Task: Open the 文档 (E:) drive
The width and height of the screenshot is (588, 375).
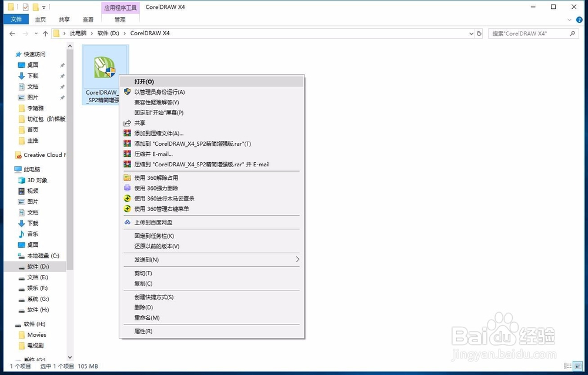Action: [34, 277]
